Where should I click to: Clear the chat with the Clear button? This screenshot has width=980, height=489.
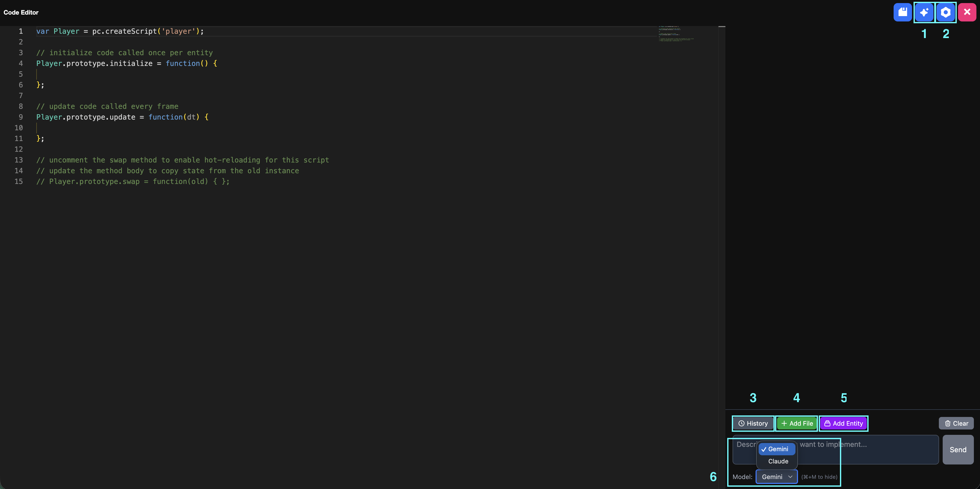pyautogui.click(x=956, y=423)
